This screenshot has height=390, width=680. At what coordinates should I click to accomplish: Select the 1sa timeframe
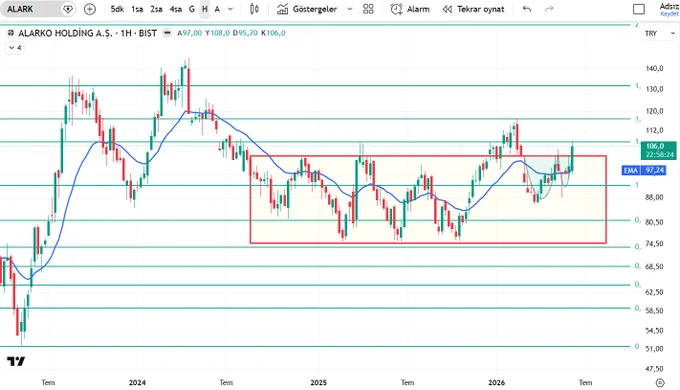[137, 9]
